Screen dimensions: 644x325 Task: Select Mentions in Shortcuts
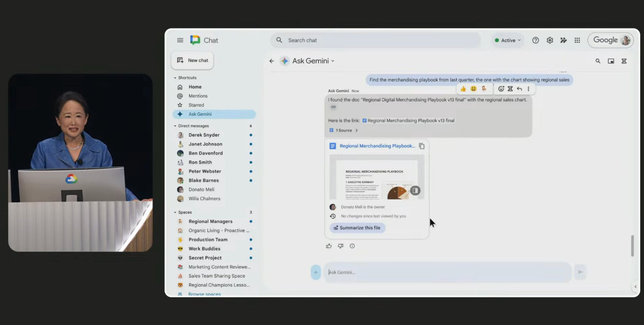198,96
